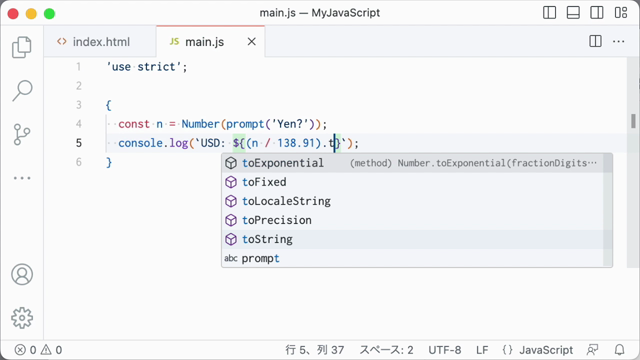Viewport: 640px width, 360px height.
Task: Split the editor to the right
Action: (x=596, y=41)
